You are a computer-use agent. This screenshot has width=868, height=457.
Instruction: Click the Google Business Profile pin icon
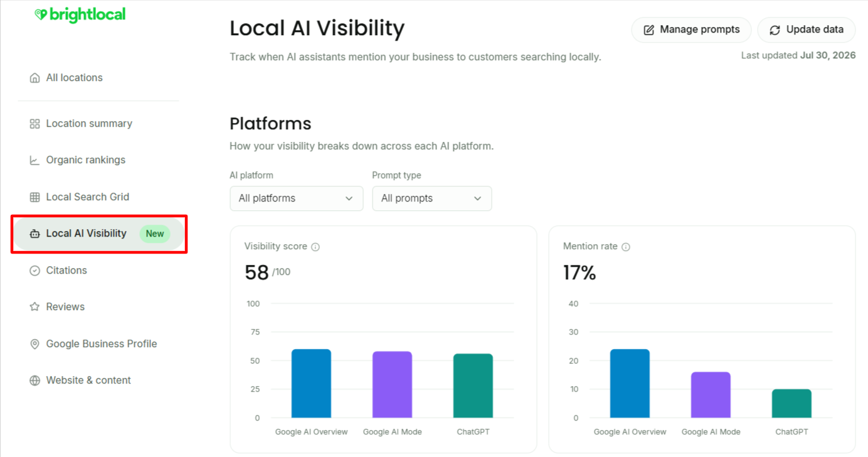[x=34, y=344]
